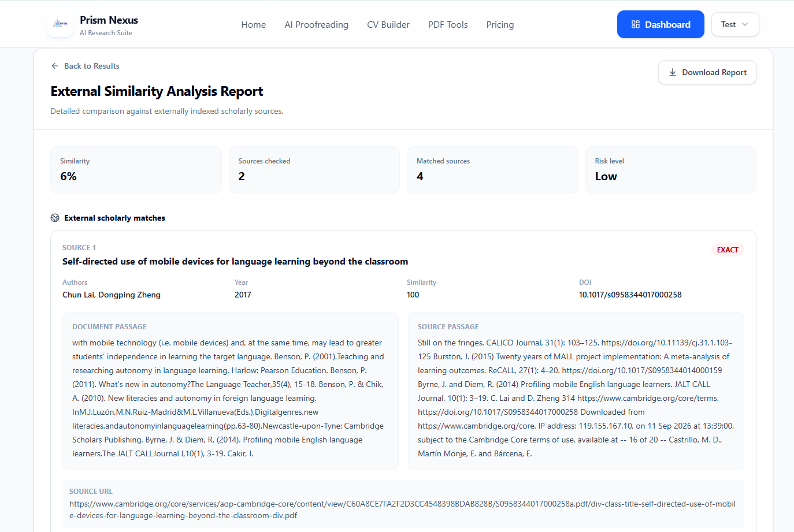The height and width of the screenshot is (532, 794).
Task: Click the Prism Nexus logo icon
Action: click(x=60, y=24)
